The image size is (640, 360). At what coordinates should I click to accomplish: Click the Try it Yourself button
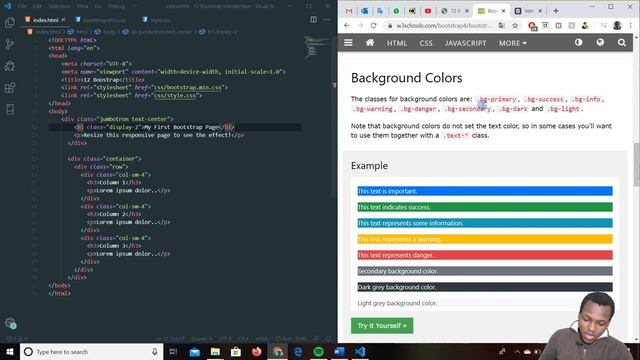click(x=382, y=326)
